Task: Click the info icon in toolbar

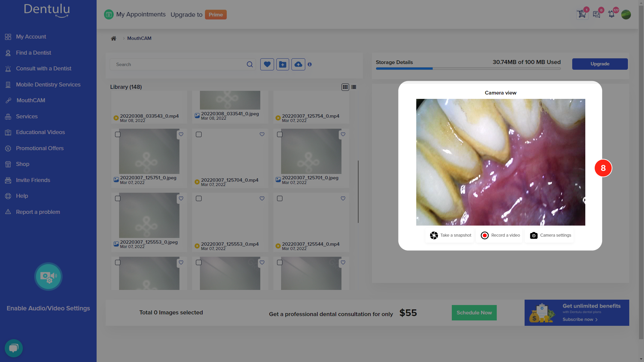Action: coord(310,65)
